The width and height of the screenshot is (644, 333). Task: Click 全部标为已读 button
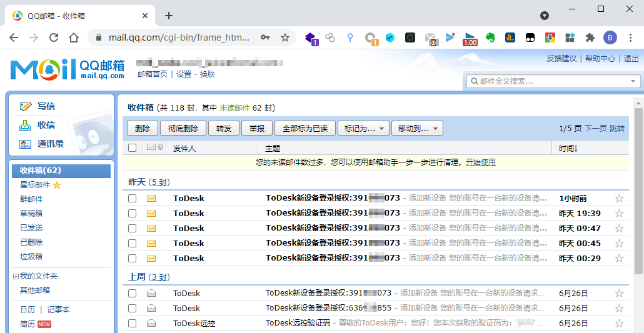click(305, 129)
